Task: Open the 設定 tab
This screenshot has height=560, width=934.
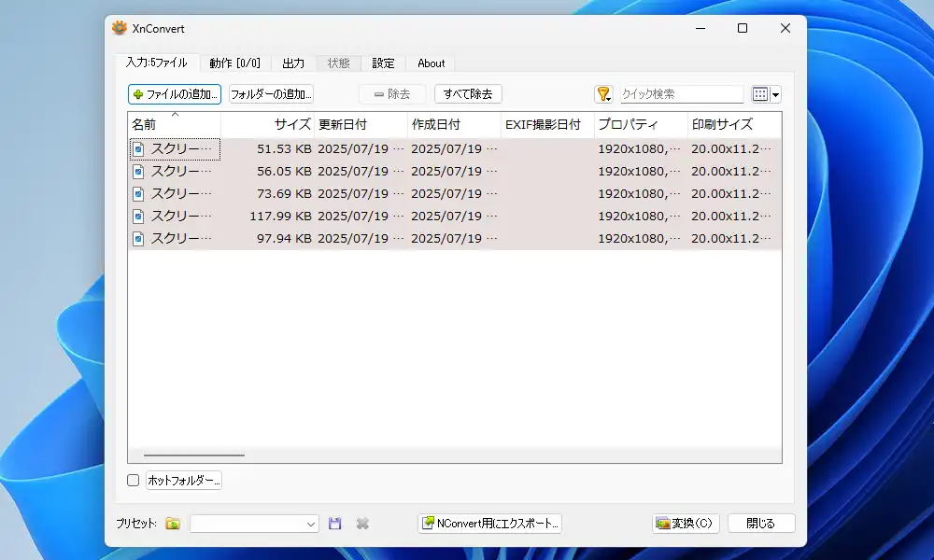Action: [383, 63]
